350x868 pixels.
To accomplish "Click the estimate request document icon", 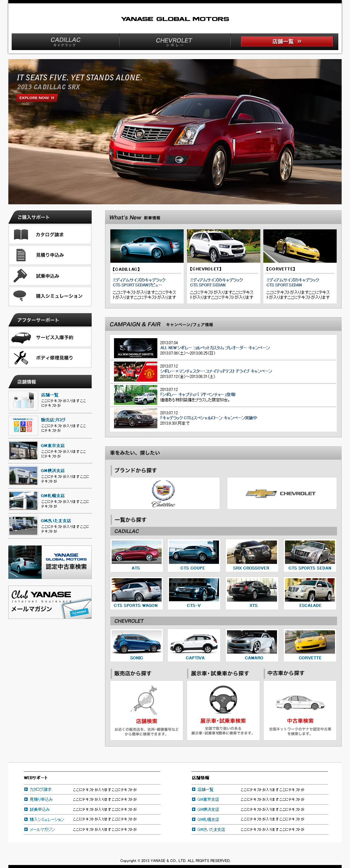I will pyautogui.click(x=21, y=255).
